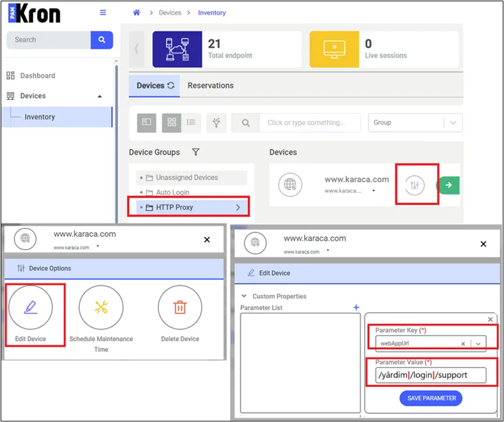Viewport: 504px width, 422px height.
Task: Go to home via breadcrumb house icon
Action: (x=137, y=13)
